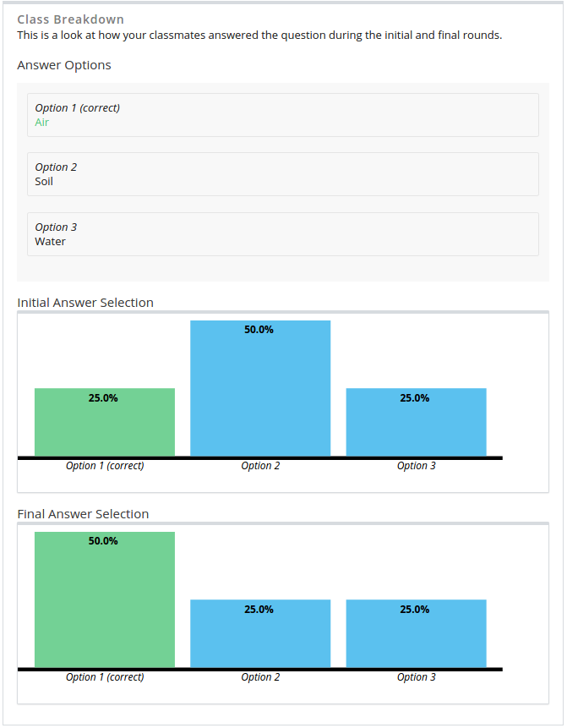The height and width of the screenshot is (728, 567).
Task: Click Option 3 axis label in initial chart
Action: (x=417, y=466)
